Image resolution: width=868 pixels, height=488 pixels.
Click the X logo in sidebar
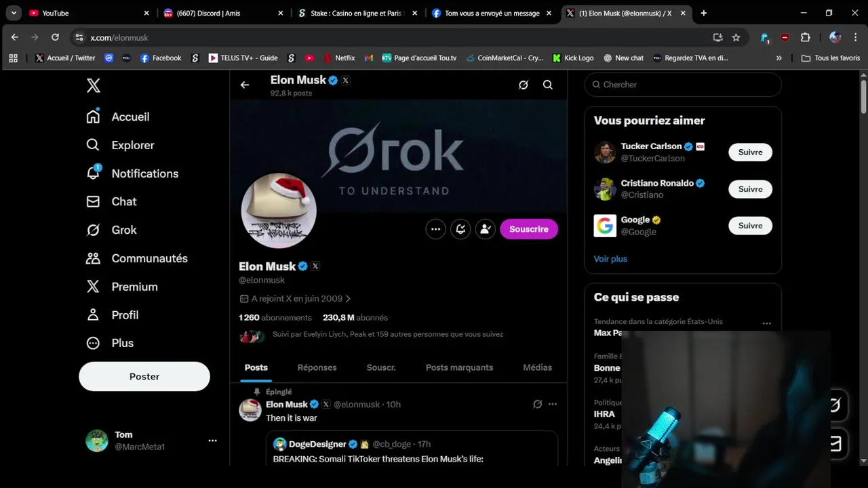[x=94, y=85]
